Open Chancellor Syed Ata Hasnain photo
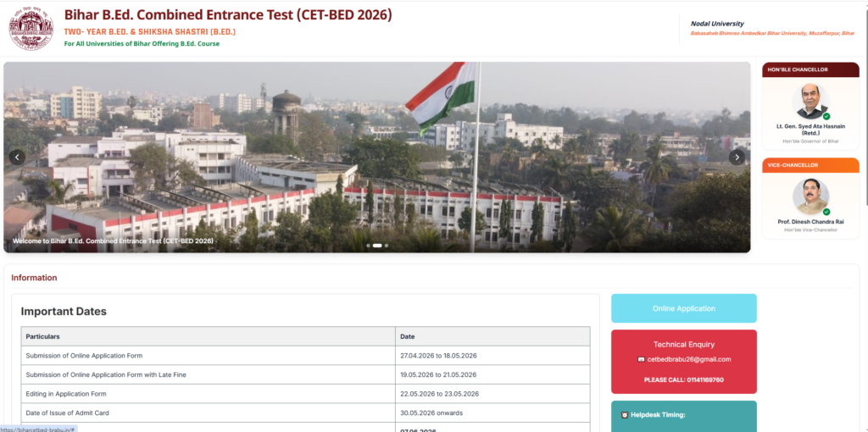868x432 pixels. click(810, 102)
